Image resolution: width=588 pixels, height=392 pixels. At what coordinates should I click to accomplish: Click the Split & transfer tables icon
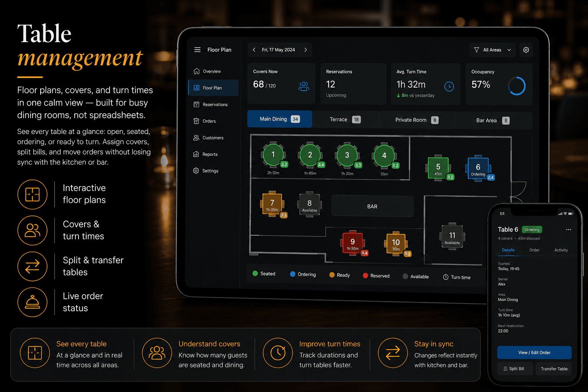pyautogui.click(x=33, y=266)
